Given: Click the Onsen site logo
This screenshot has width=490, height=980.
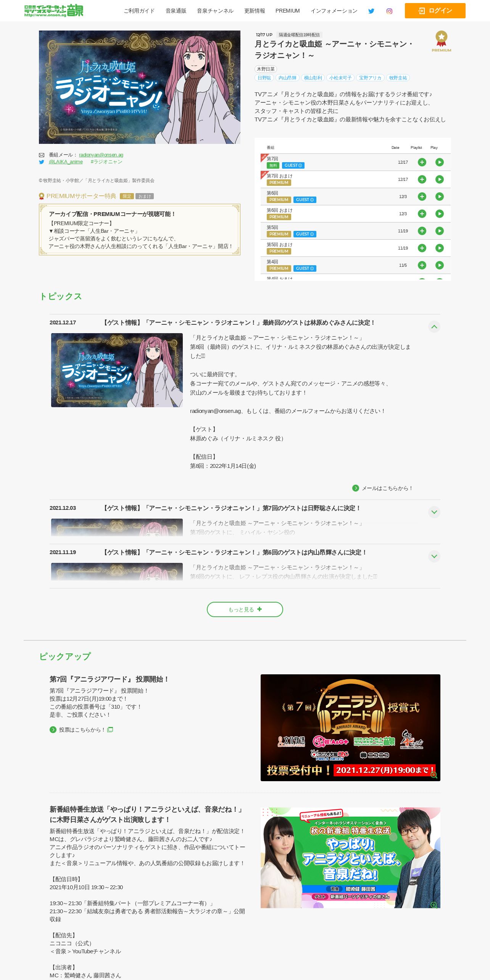Looking at the screenshot, I should (54, 11).
